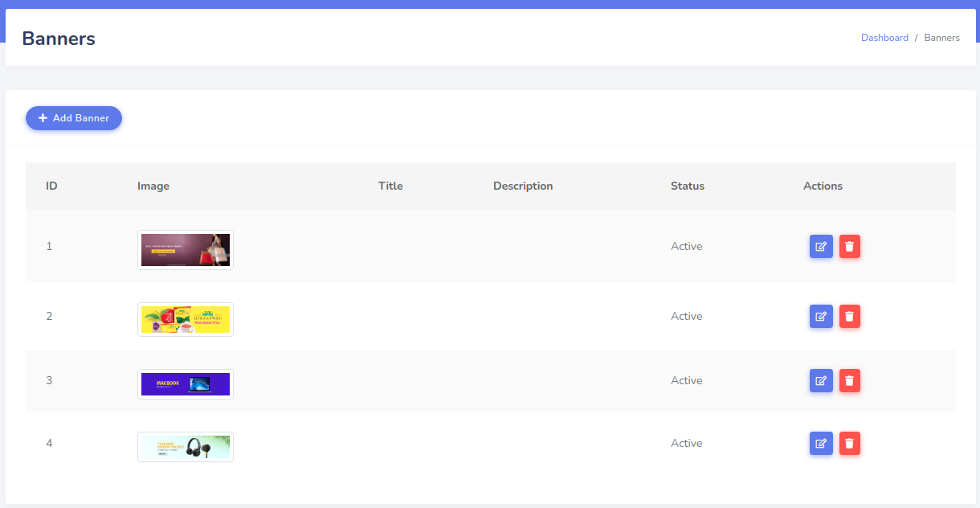980x508 pixels.
Task: Open the Macbook banner thumbnail
Action: 186,384
